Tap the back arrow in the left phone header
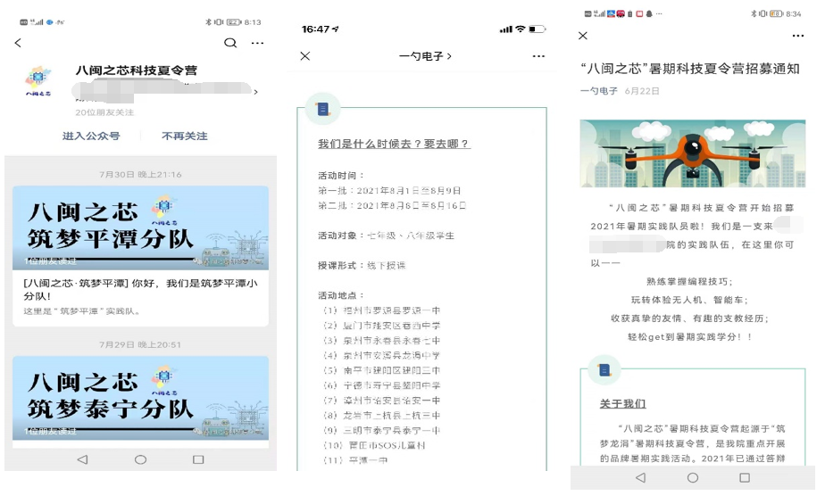This screenshot has width=825, height=504. (18, 43)
